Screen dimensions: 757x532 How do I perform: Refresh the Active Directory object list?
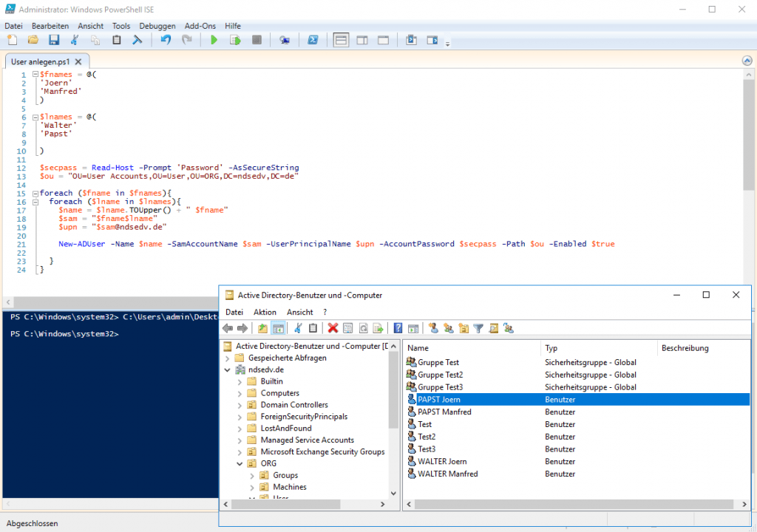[x=363, y=328]
